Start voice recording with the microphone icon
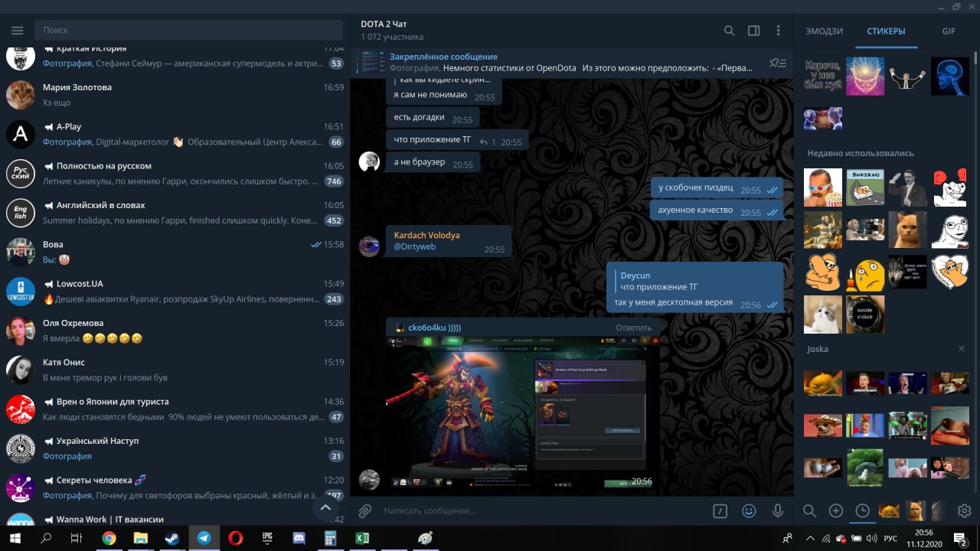The width and height of the screenshot is (980, 551). pos(778,510)
